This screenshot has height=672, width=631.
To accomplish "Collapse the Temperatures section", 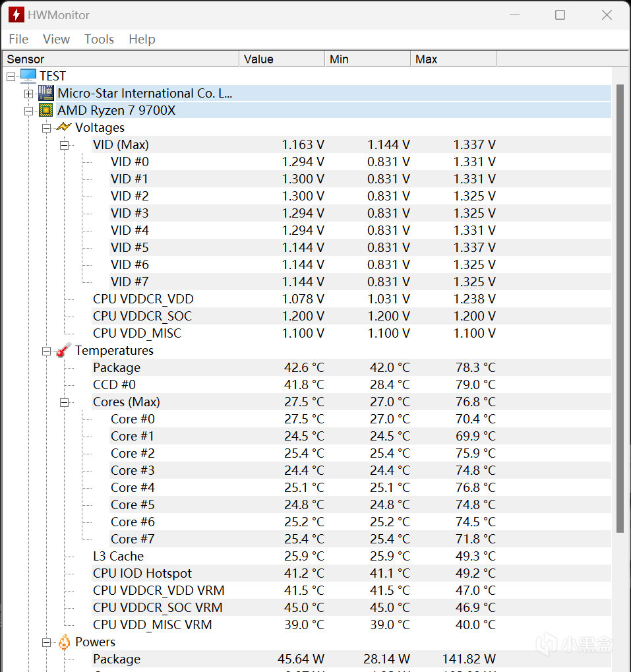I will 46,351.
